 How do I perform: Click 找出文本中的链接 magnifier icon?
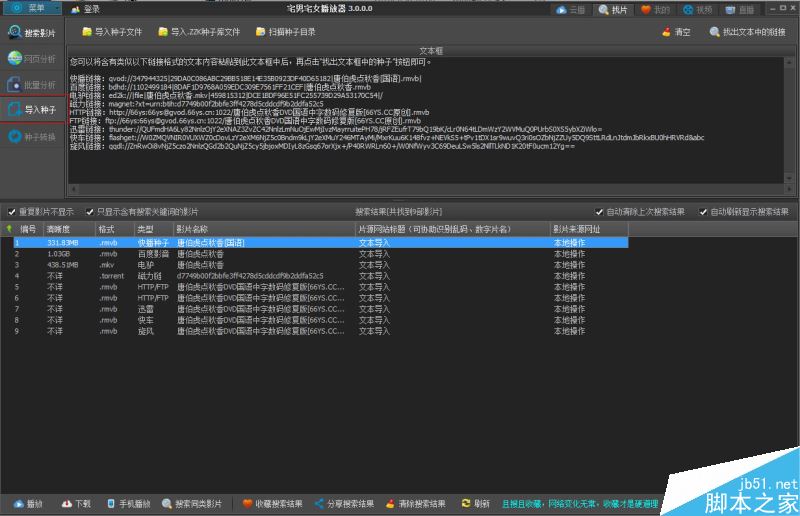coord(714,32)
